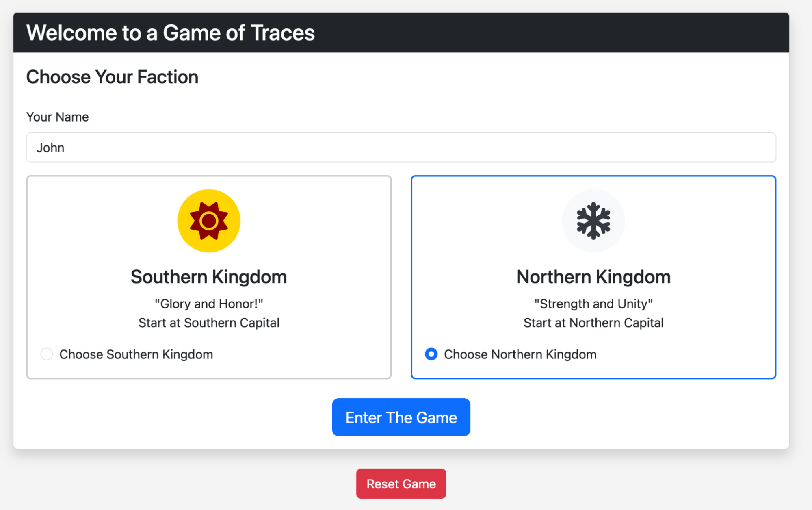The width and height of the screenshot is (812, 510).
Task: Click the Southern Kingdom sun emblem icon
Action: [x=208, y=221]
